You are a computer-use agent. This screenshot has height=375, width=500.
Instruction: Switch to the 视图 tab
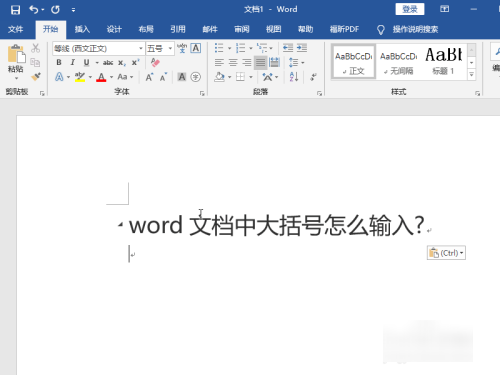coord(274,29)
